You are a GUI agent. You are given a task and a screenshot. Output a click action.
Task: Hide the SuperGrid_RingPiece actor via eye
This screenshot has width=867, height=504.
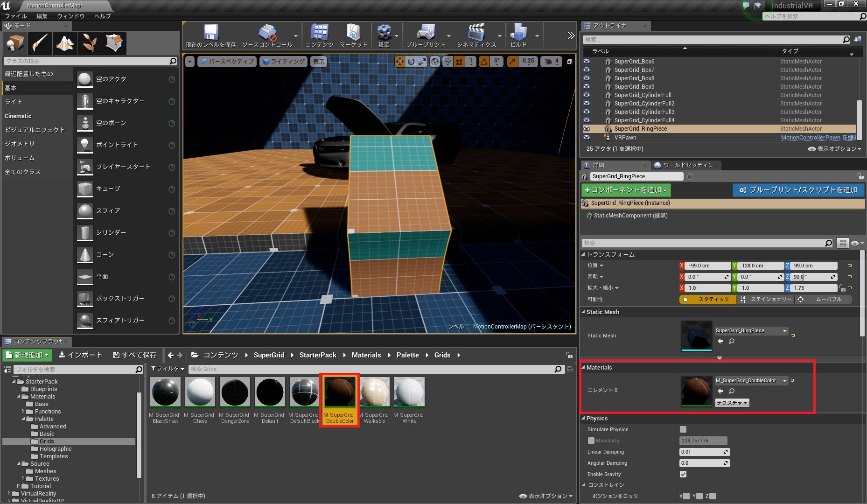pyautogui.click(x=587, y=128)
